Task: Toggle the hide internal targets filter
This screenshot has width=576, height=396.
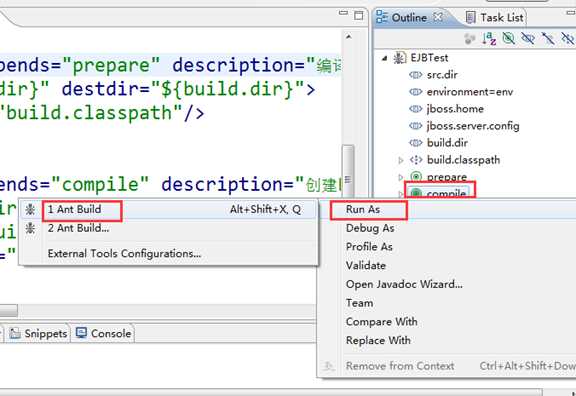Action: coord(509,38)
